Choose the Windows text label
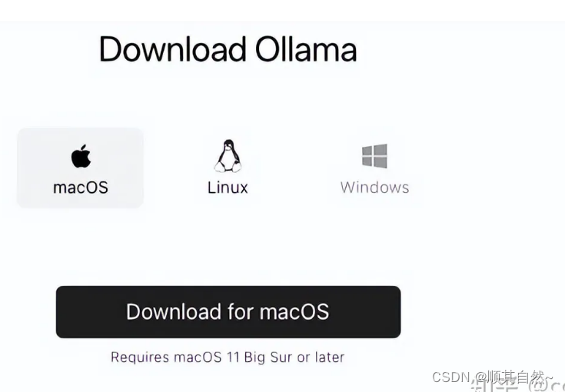 [x=375, y=188]
